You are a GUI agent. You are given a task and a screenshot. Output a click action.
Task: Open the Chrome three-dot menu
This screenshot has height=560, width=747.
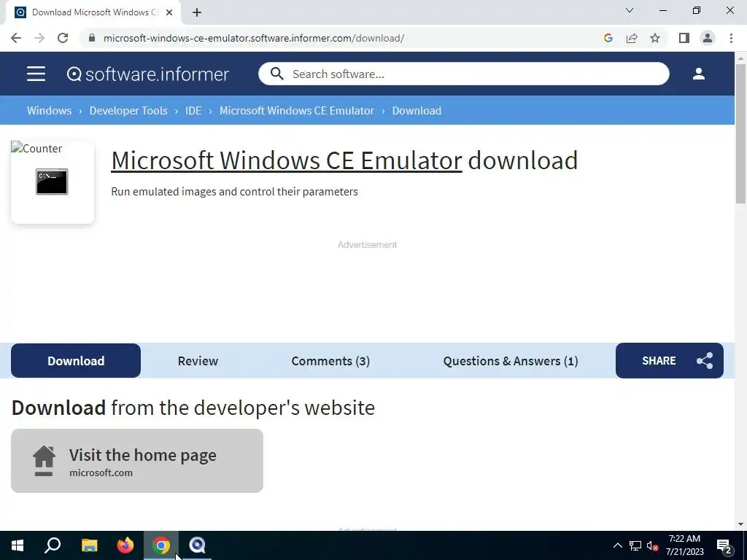tap(731, 38)
